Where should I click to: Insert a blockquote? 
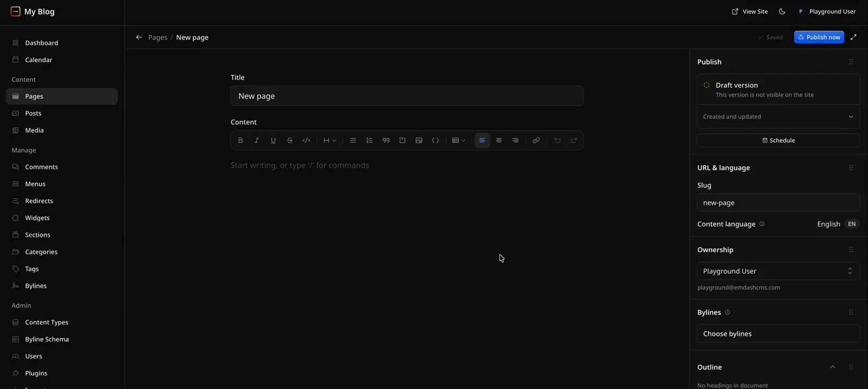click(386, 141)
